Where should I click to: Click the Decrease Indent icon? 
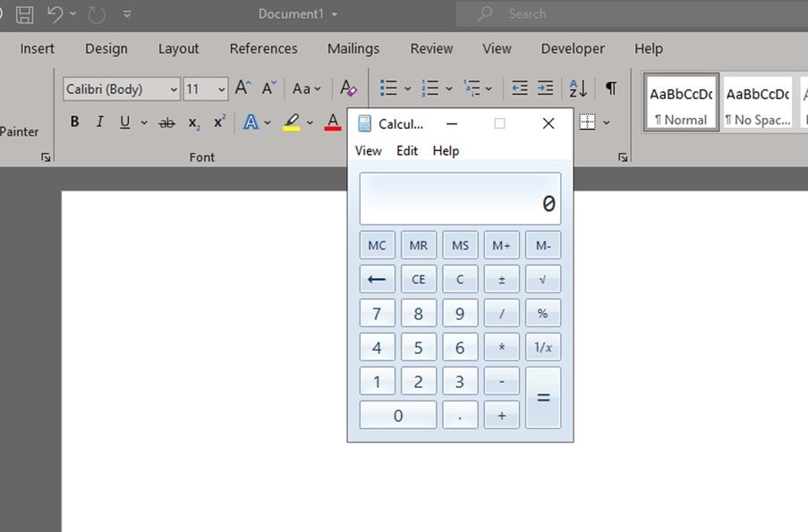pyautogui.click(x=519, y=89)
